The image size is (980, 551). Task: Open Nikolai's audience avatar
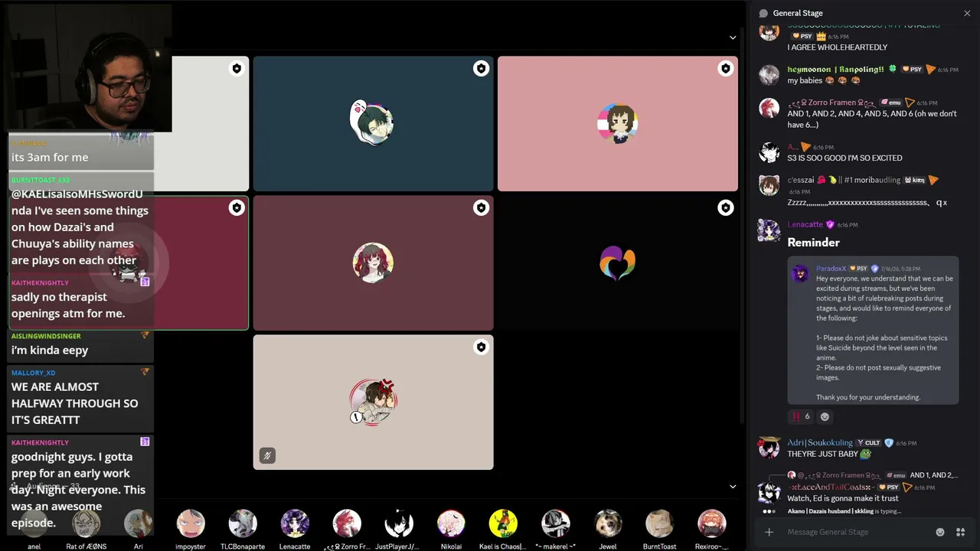click(451, 523)
